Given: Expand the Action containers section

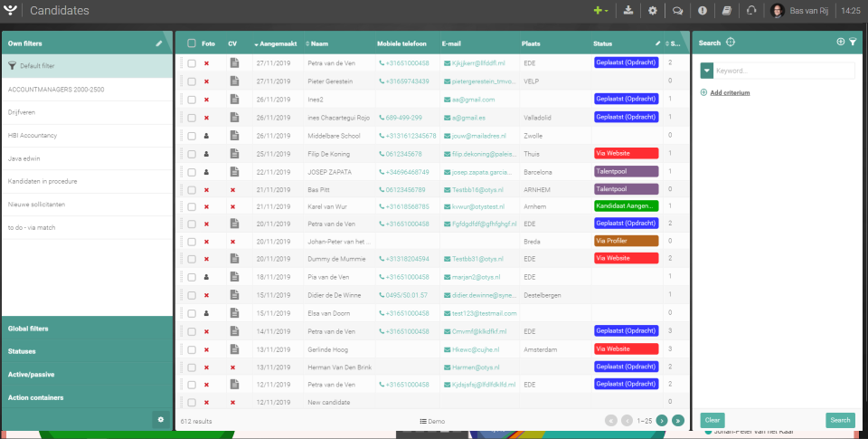Looking at the screenshot, I should click(x=88, y=397).
